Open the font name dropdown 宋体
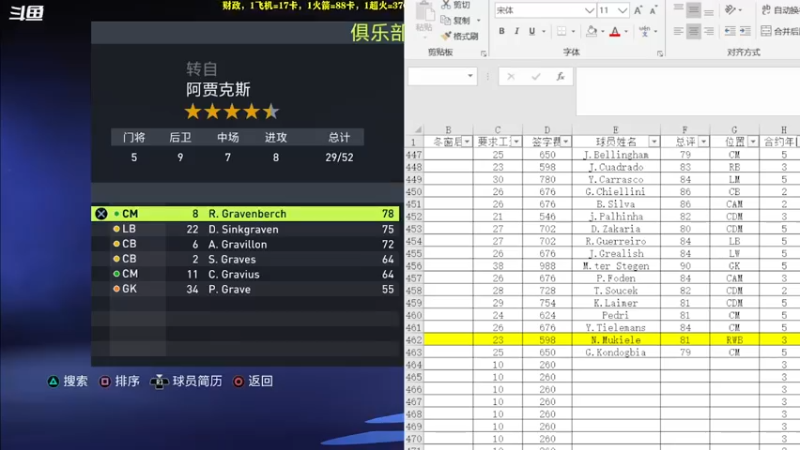 (589, 10)
